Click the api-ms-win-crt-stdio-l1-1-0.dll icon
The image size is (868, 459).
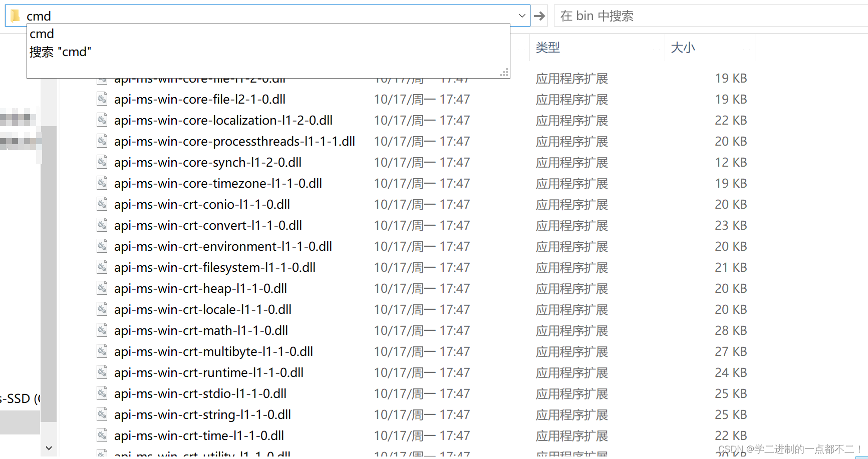pos(102,393)
